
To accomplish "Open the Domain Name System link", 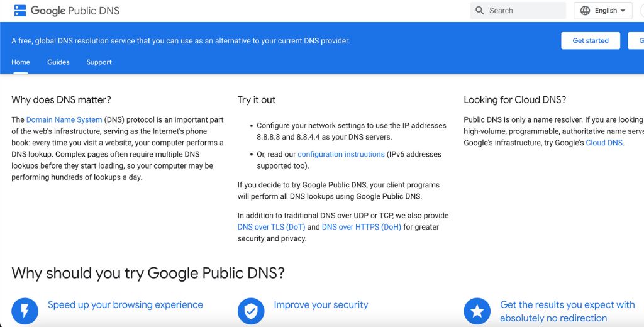I will 64,119.
